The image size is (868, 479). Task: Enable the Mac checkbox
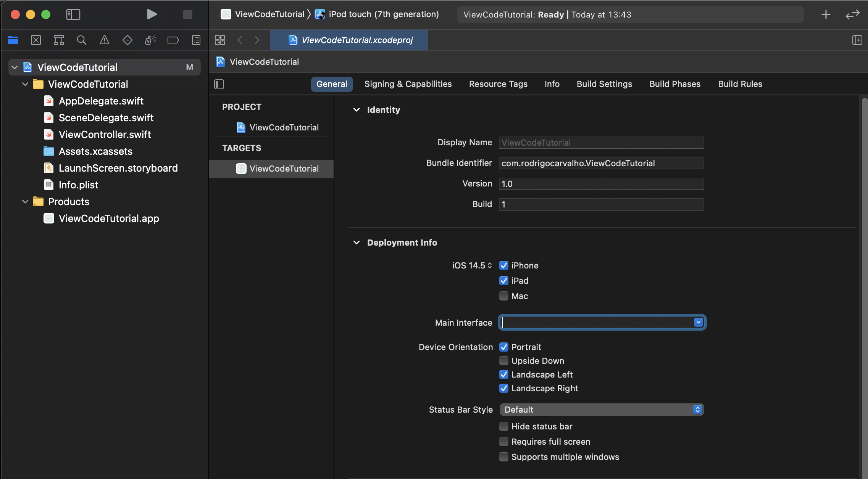coord(504,296)
